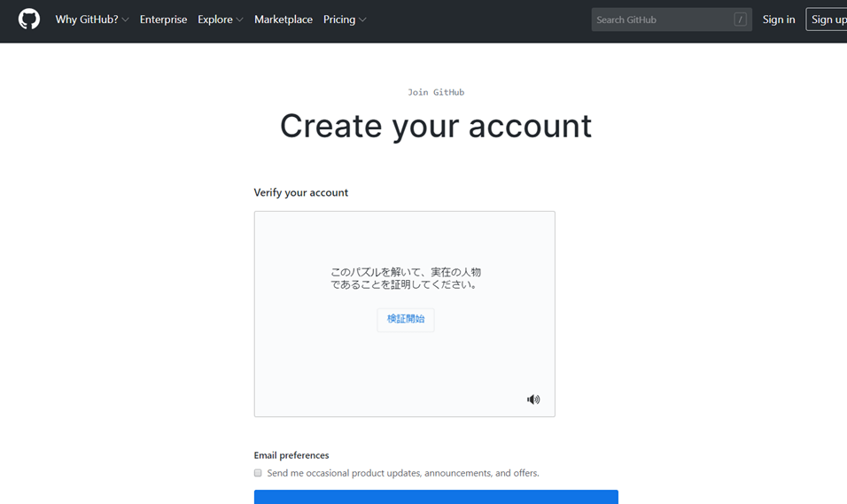Start verification with the 検証開始 button
Viewport: 847px width, 504px height.
tap(406, 319)
